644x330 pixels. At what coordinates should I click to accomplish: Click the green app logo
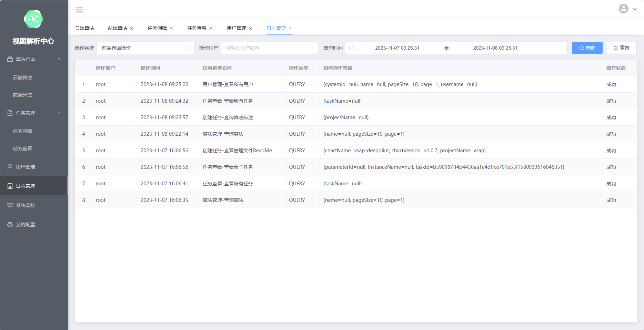(x=33, y=19)
